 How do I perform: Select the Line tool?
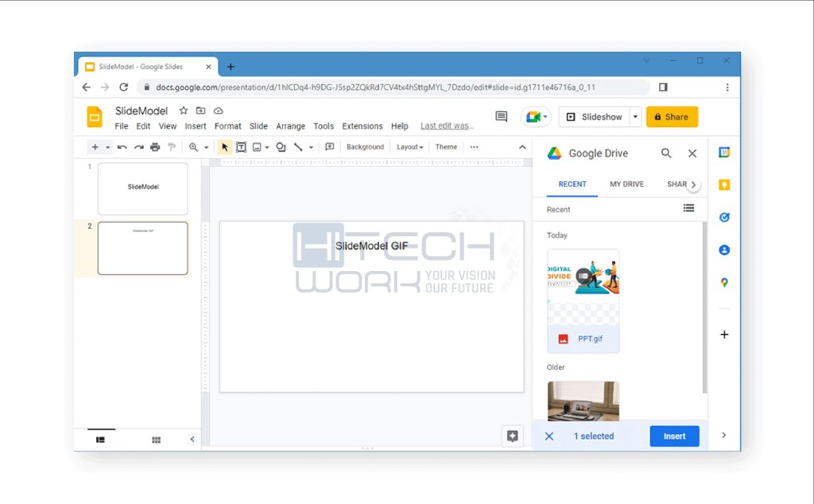click(x=298, y=147)
